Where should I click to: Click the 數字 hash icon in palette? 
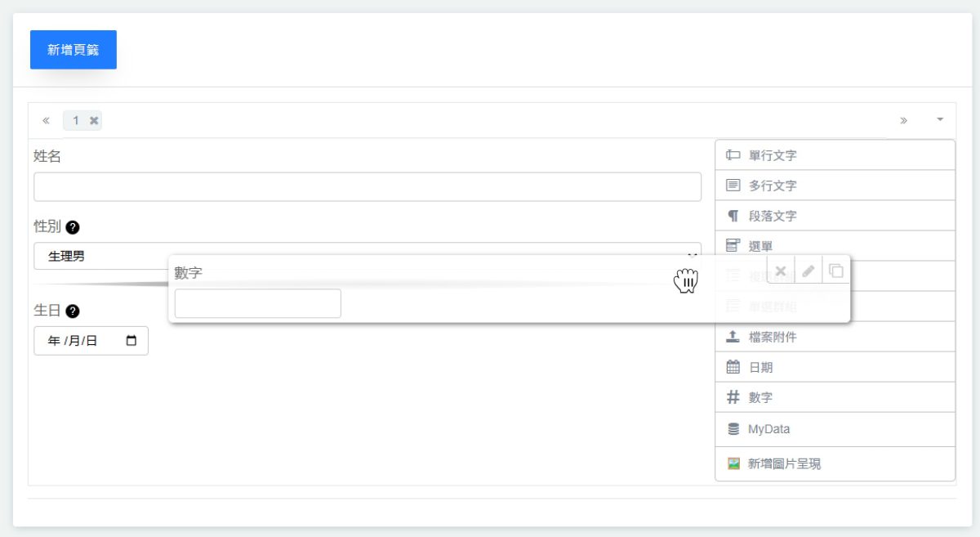(733, 398)
